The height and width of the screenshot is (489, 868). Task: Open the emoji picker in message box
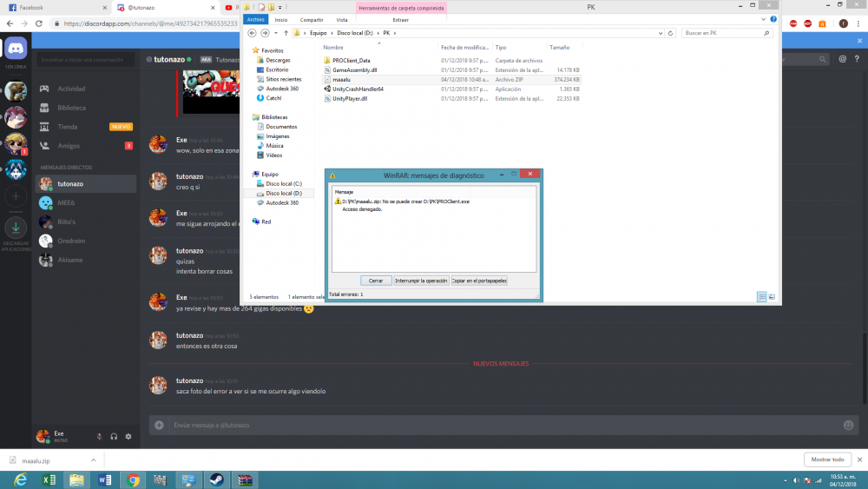click(848, 425)
